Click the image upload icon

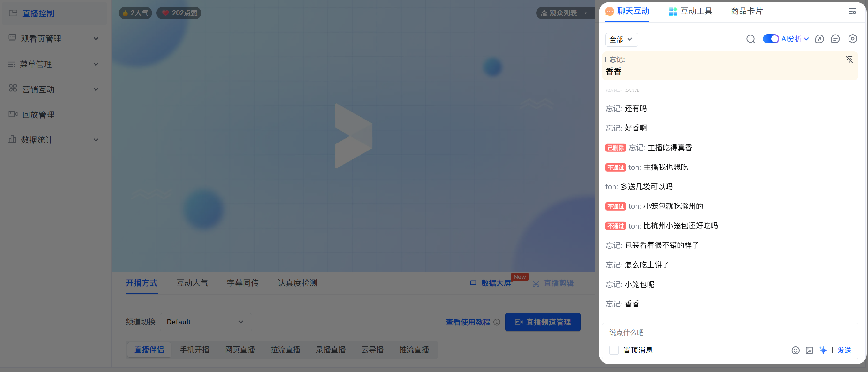coord(809,350)
